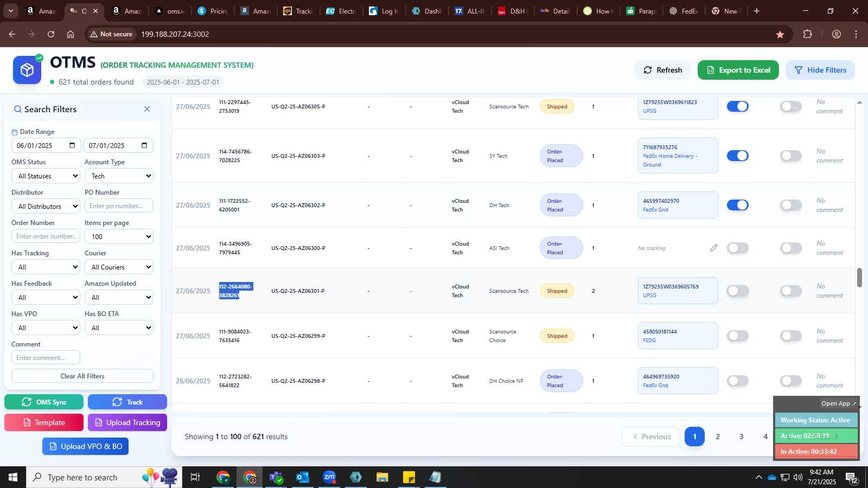Click the edit pencil for No tracking row
868x488 pixels.
(x=714, y=248)
